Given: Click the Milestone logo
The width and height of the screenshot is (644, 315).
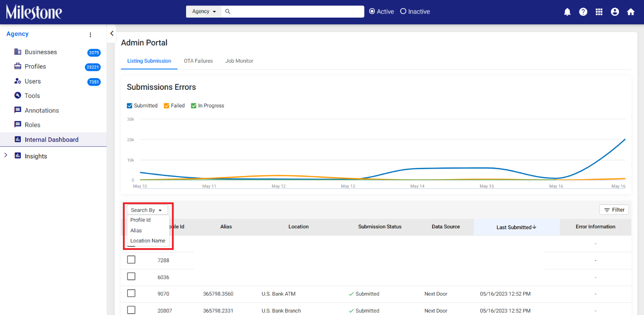Looking at the screenshot, I should pyautogui.click(x=34, y=12).
